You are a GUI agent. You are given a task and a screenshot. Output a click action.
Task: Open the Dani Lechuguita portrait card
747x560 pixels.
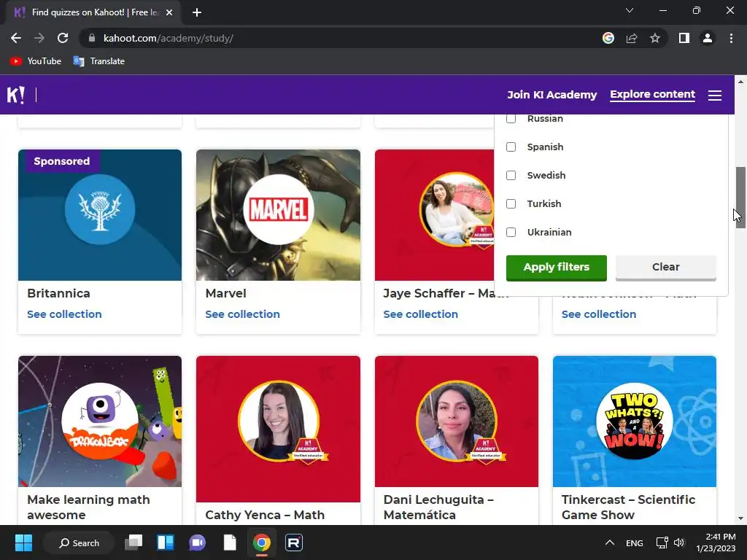457,421
